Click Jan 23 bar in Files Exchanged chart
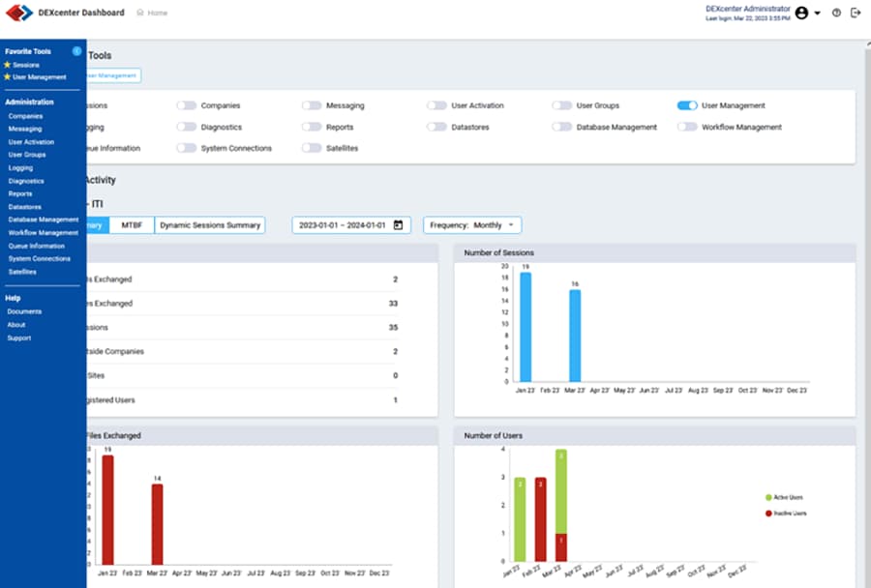 pyautogui.click(x=107, y=511)
